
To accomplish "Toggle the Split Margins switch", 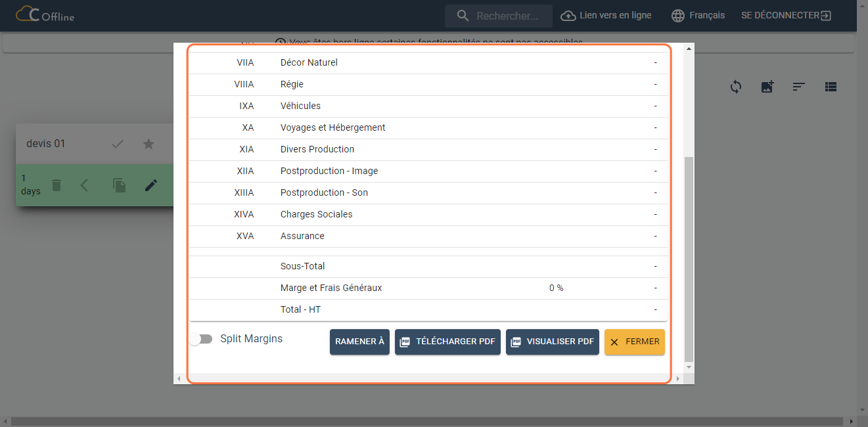I will [x=201, y=339].
